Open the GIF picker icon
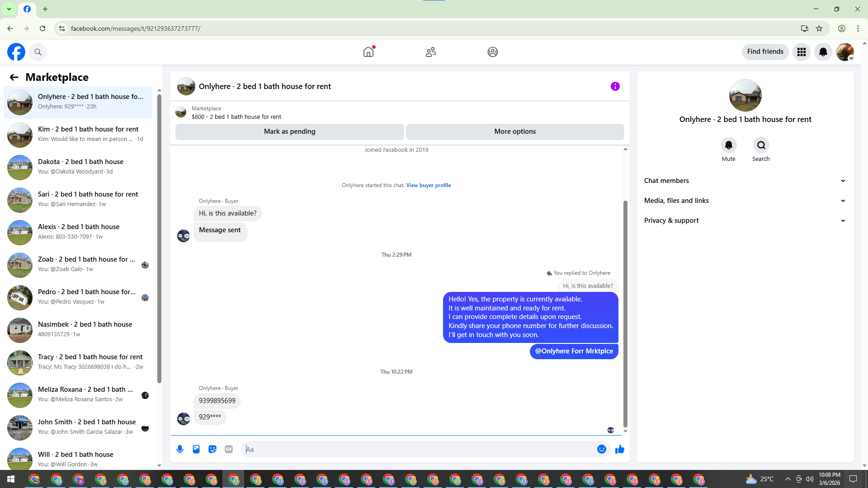868x488 pixels. coord(229,449)
